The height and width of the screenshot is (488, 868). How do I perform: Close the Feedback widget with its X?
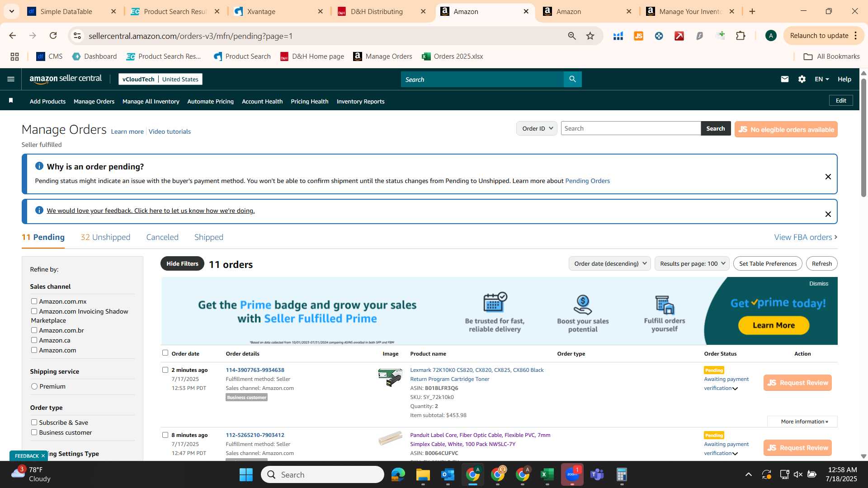(x=43, y=456)
